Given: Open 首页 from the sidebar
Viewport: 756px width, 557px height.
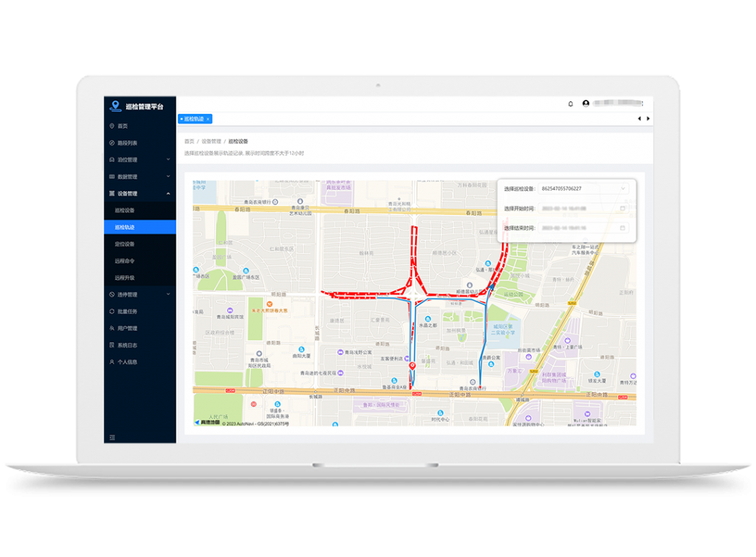Looking at the screenshot, I should (140, 126).
